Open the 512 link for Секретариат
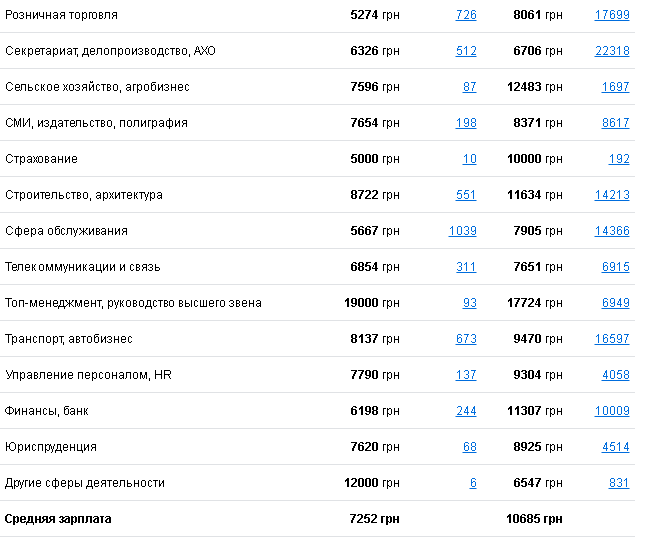 click(466, 51)
